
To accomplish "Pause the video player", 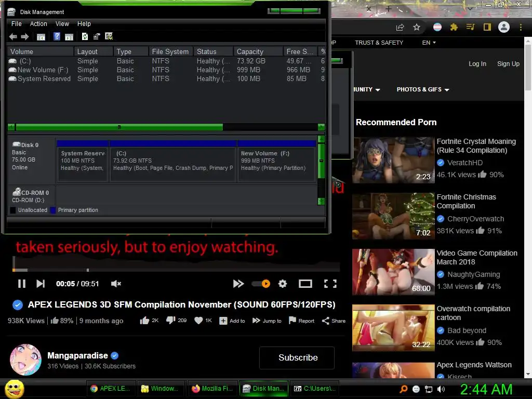I will 22,284.
